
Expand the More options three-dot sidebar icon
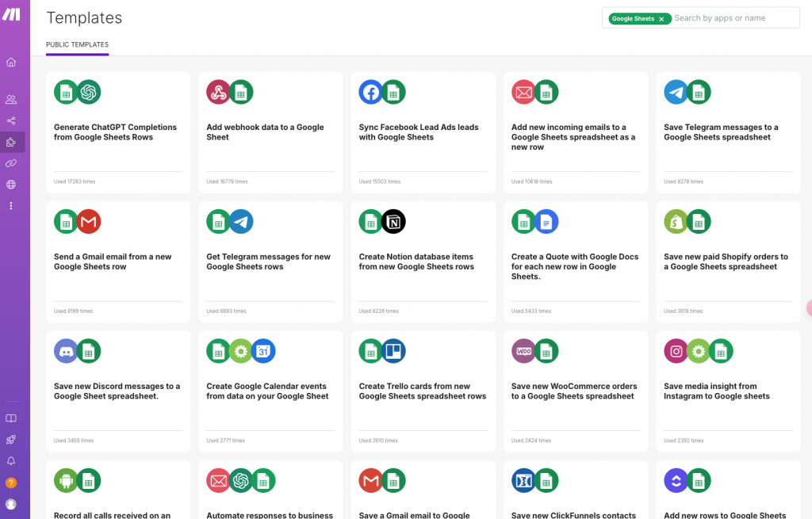click(11, 206)
